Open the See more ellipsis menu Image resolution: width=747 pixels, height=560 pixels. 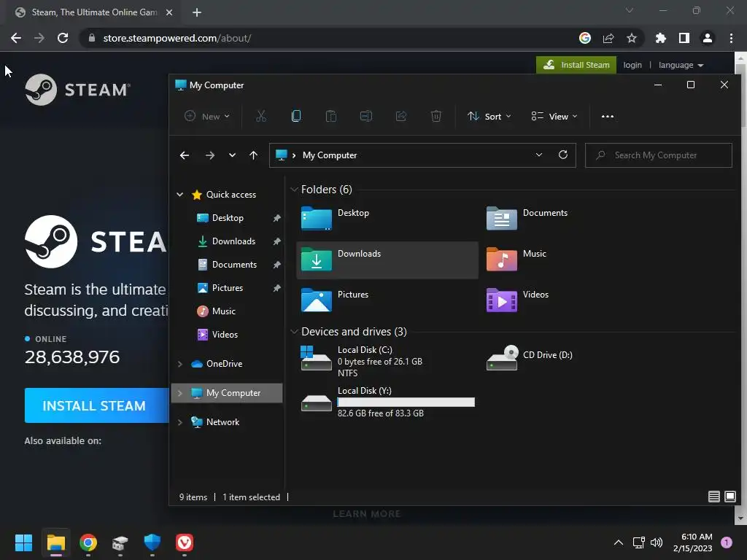(608, 116)
